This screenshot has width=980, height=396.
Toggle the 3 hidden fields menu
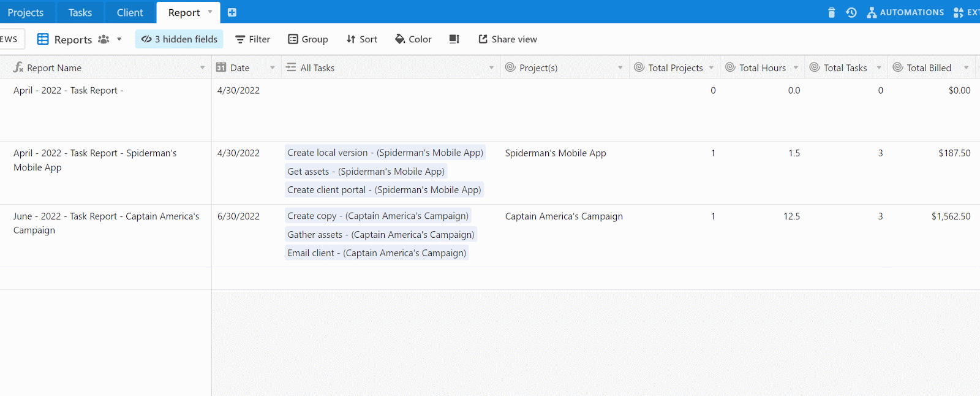point(179,39)
